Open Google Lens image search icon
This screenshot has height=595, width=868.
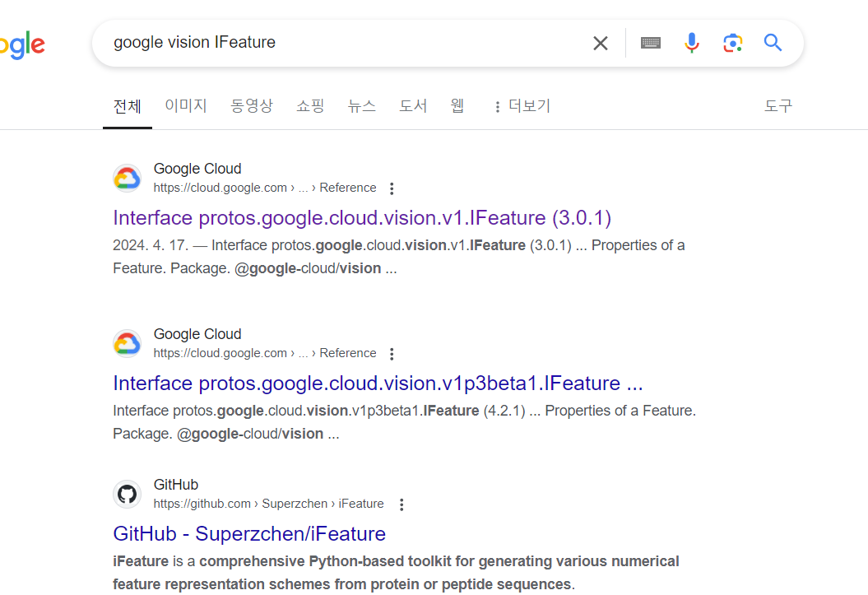tap(732, 43)
